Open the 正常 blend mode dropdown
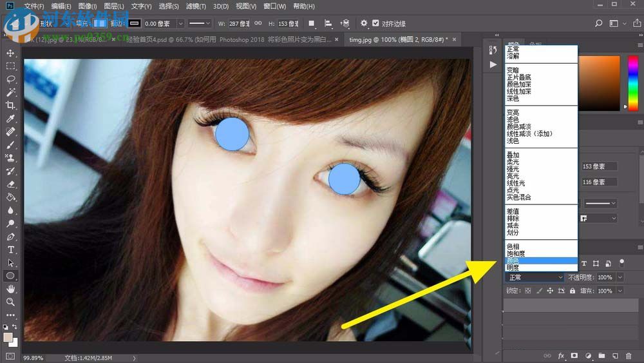The width and height of the screenshot is (644, 363). [x=535, y=277]
